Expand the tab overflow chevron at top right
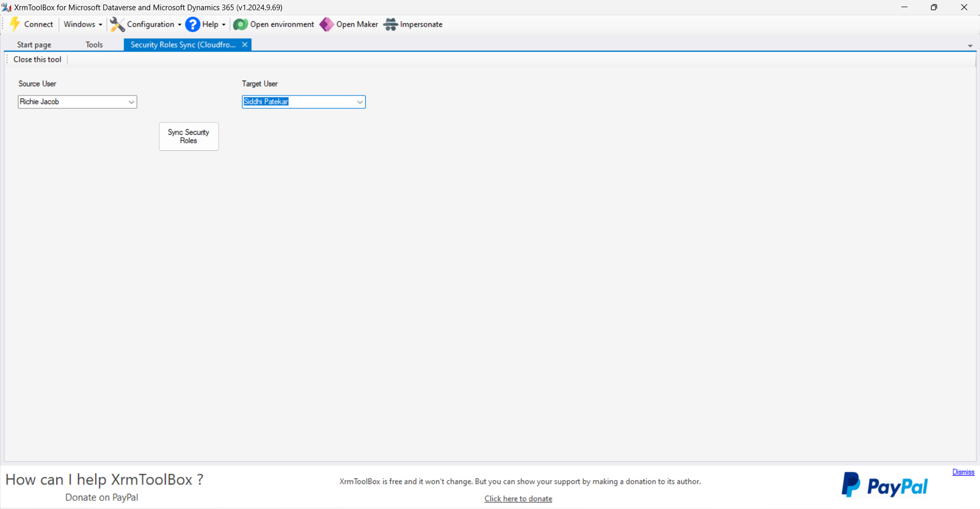Viewport: 980px width, 509px height. pyautogui.click(x=970, y=45)
